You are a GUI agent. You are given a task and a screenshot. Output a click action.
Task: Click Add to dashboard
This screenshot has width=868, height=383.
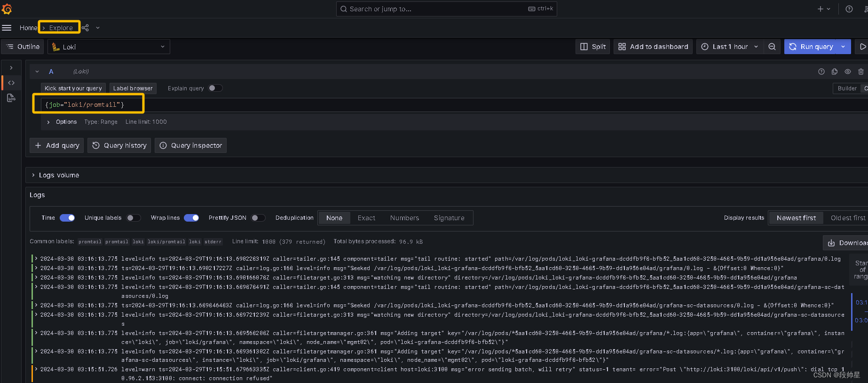coord(653,47)
